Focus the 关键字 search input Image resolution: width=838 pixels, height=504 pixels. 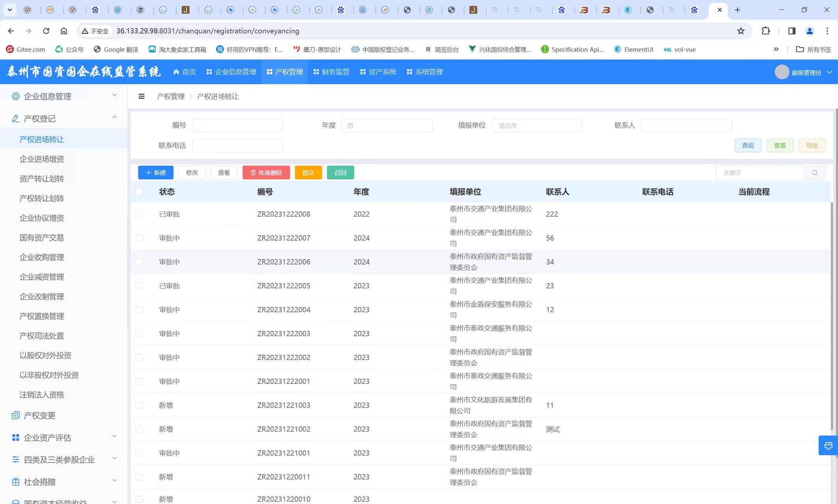[760, 172]
